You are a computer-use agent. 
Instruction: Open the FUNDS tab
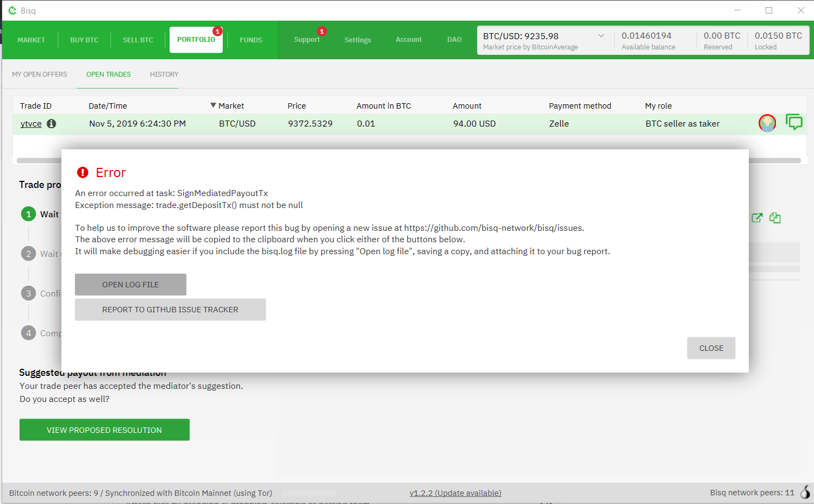tap(251, 40)
